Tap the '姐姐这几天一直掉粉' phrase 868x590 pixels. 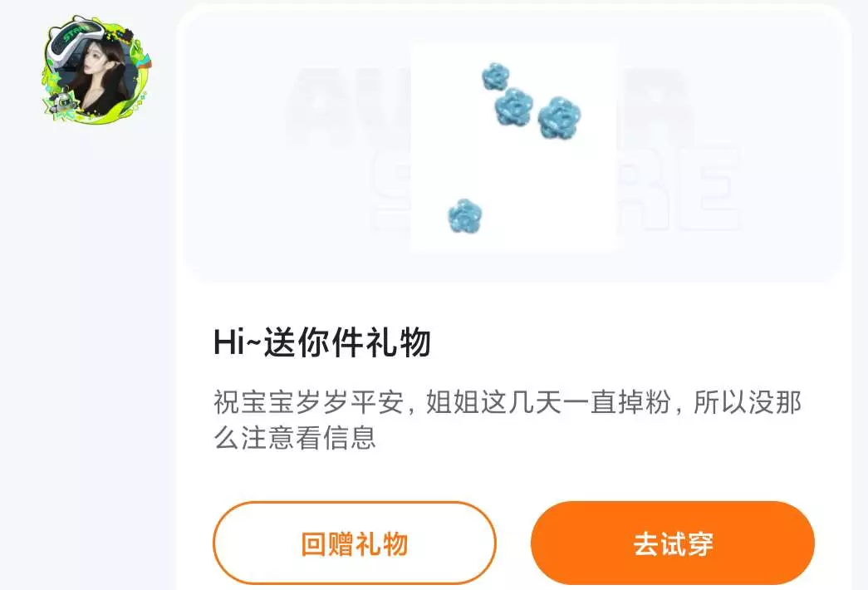[548, 401]
